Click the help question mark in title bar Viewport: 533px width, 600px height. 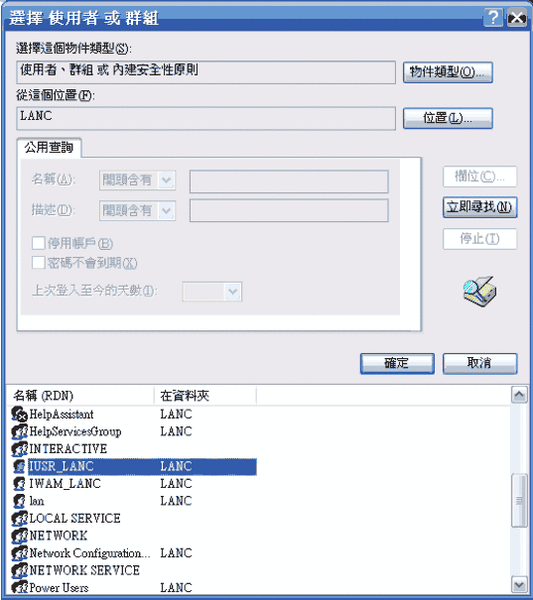click(x=493, y=18)
